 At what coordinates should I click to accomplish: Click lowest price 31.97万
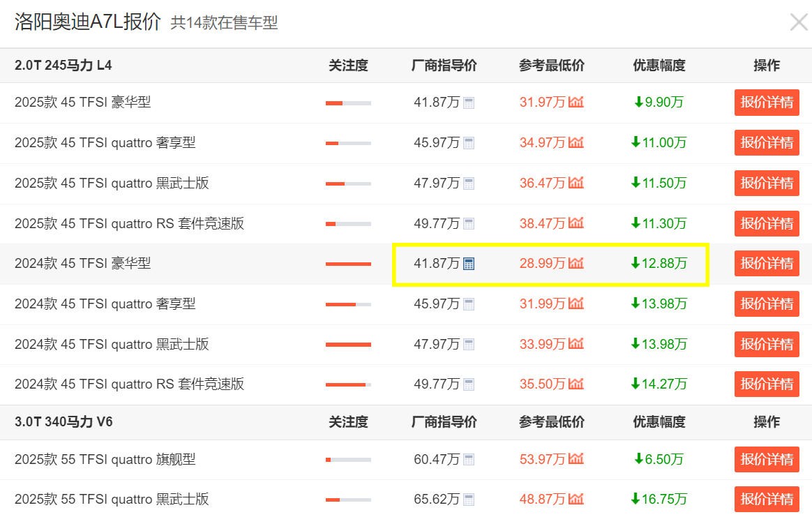tap(542, 102)
